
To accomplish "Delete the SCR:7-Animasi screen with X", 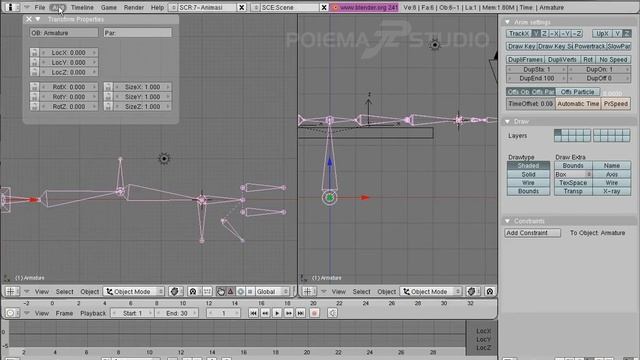I will point(242,7).
